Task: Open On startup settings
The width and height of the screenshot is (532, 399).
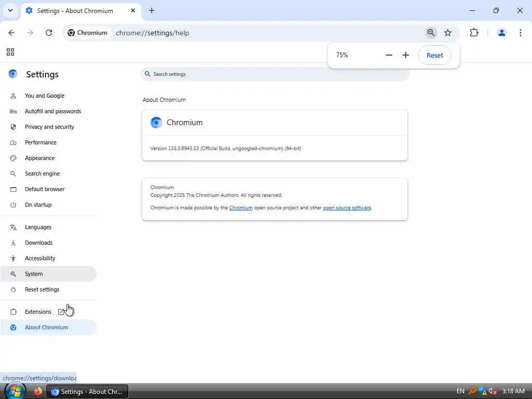Action: tap(48, 205)
